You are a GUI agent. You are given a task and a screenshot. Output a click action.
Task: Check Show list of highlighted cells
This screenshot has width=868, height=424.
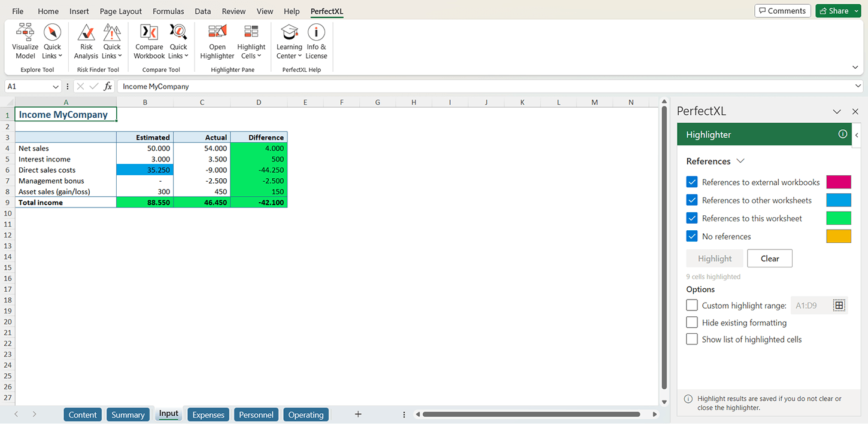(x=692, y=339)
